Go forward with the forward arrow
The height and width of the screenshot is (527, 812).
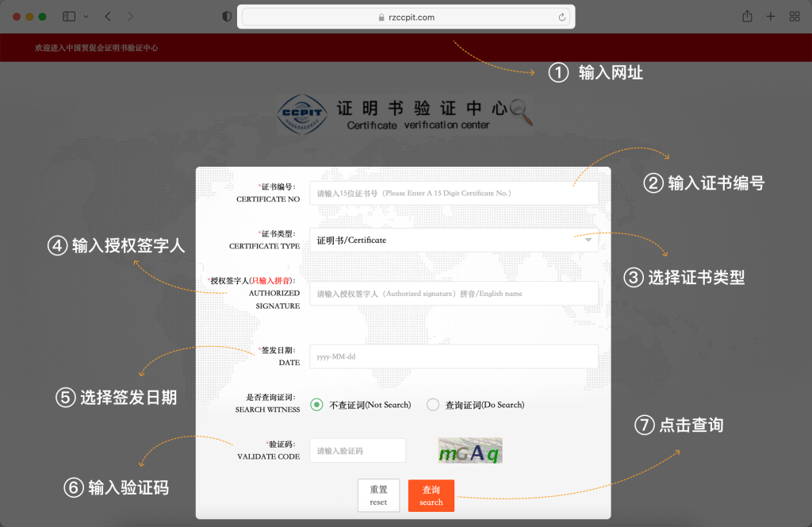point(131,17)
